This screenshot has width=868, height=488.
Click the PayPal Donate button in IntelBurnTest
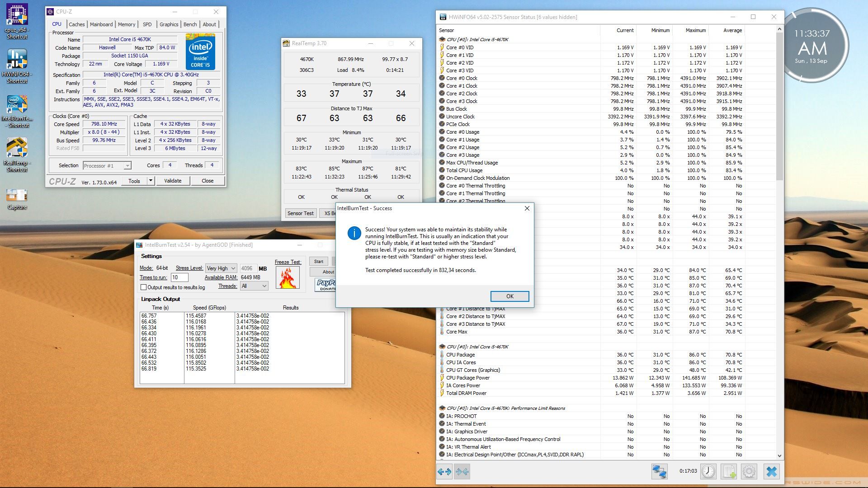pos(325,285)
